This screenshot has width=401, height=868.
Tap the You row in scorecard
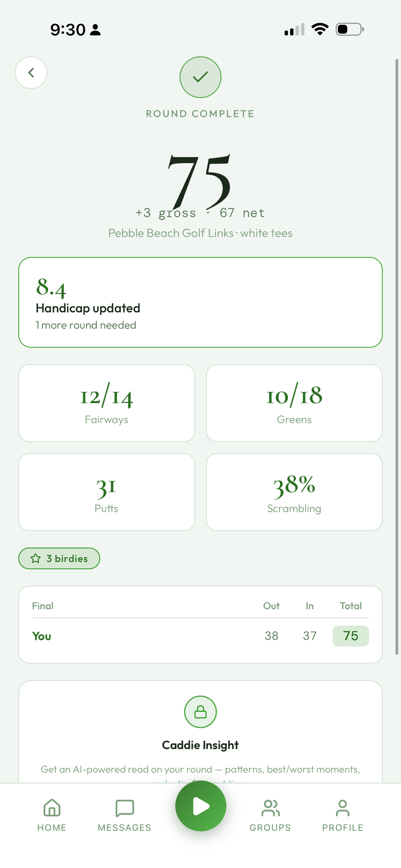[200, 636]
